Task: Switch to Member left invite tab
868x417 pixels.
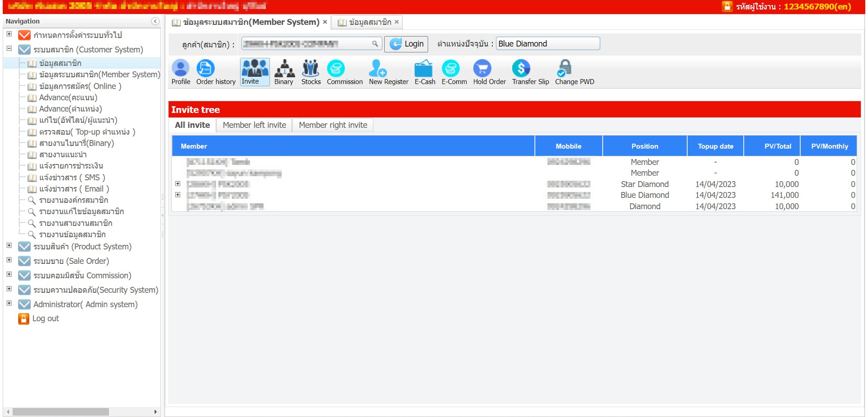Action: coord(254,125)
